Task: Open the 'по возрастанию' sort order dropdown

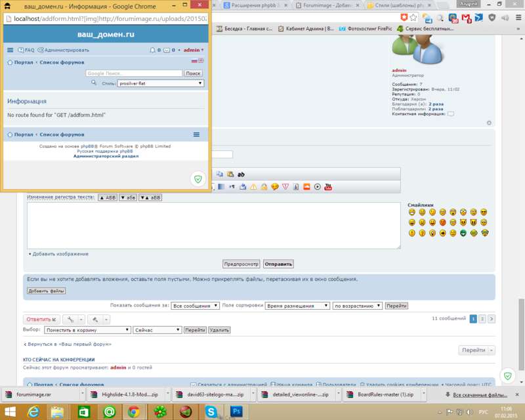Action: 357,306
